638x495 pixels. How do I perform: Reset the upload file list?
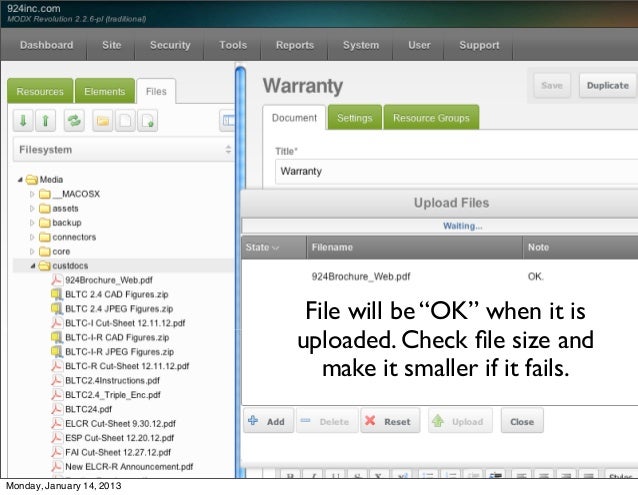[x=390, y=421]
